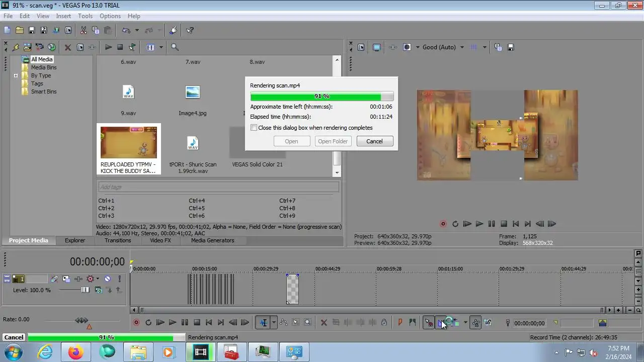Select the Smart Bins folder

(x=44, y=92)
